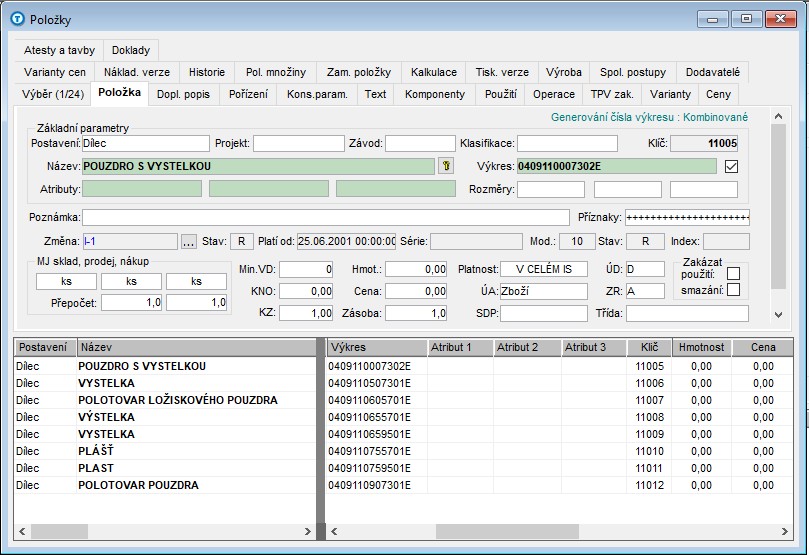The height and width of the screenshot is (555, 809).
Task: Open the Kons.param. tab
Action: 317,94
